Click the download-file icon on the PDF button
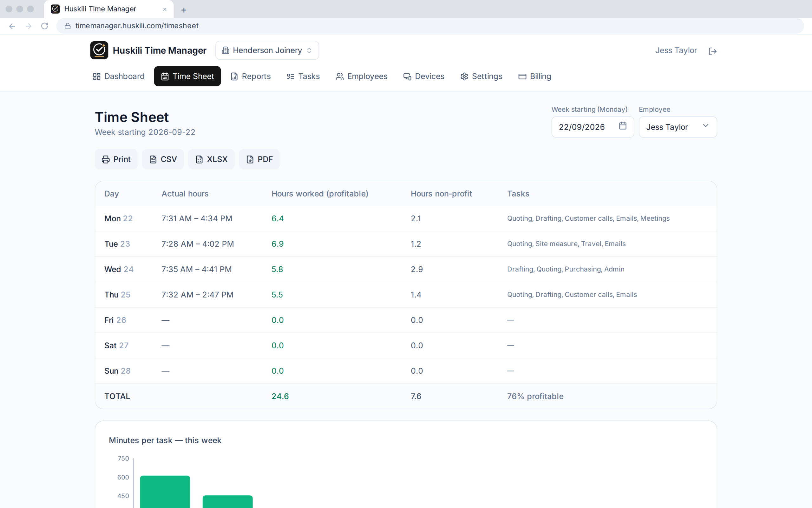812x508 pixels. click(x=250, y=160)
